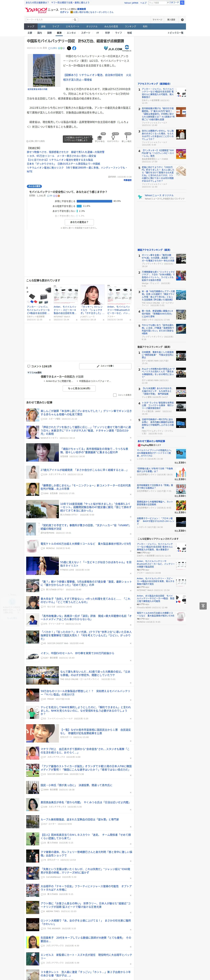This screenshot has width=210, height=980.
Task: Open the みんなの意見 navigation tab
Action: click(111, 27)
